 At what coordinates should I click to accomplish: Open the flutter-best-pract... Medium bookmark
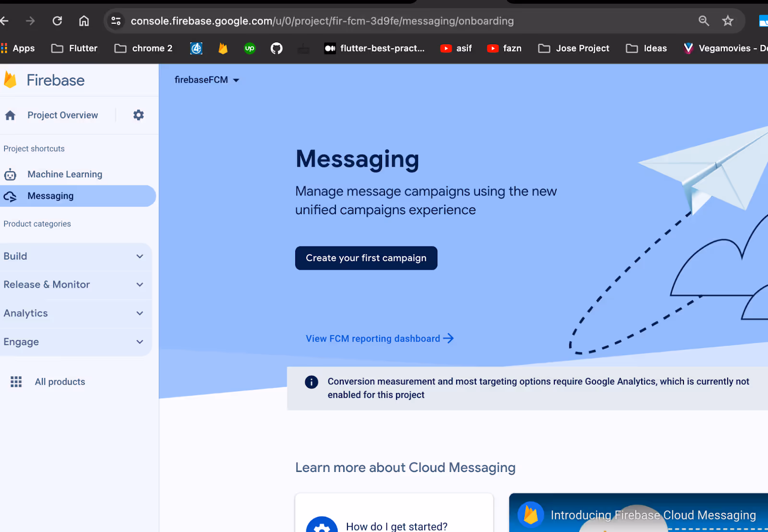pos(374,48)
